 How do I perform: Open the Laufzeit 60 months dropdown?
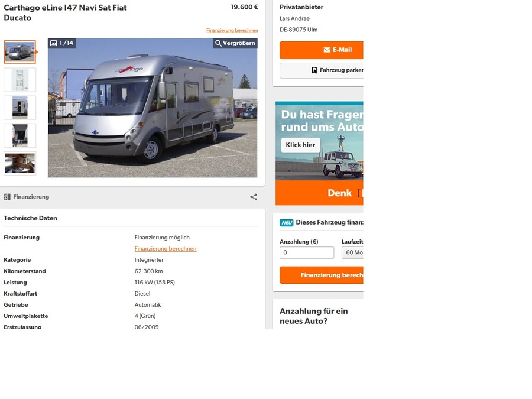tap(352, 252)
